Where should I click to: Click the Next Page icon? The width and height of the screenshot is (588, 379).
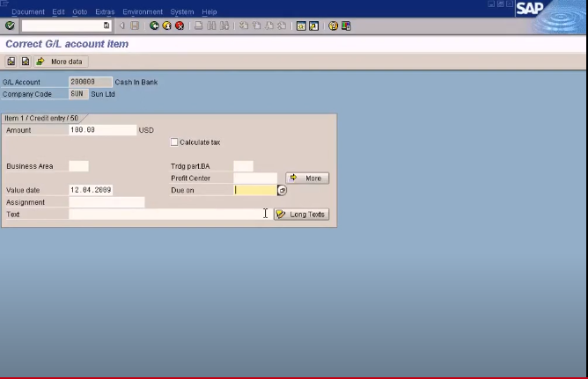[x=269, y=26]
